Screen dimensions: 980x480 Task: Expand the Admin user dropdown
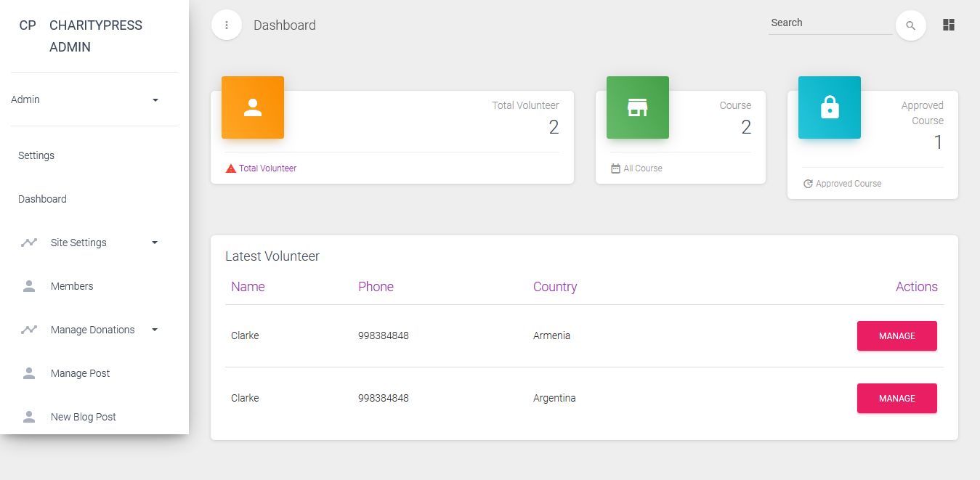(155, 100)
